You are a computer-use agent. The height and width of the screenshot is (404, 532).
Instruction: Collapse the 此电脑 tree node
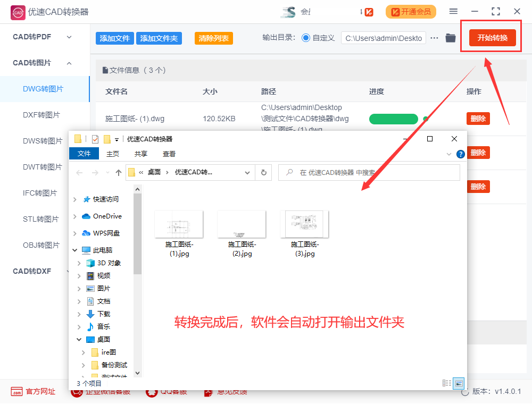pyautogui.click(x=79, y=250)
